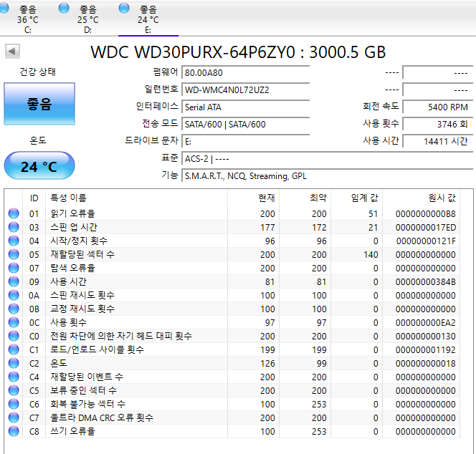Viewport: 476px width, 454px height.
Task: Click the status icon for attribute 0B
Action: 14,309
